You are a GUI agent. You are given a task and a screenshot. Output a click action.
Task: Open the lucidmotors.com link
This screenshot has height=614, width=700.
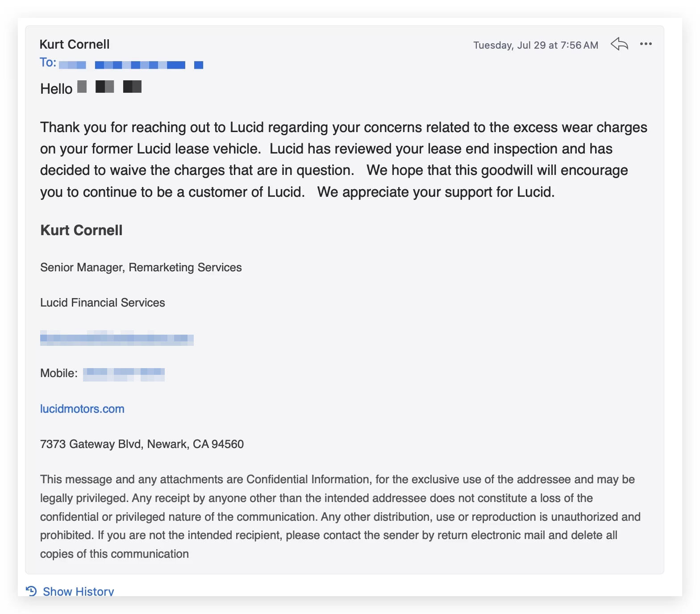[82, 409]
